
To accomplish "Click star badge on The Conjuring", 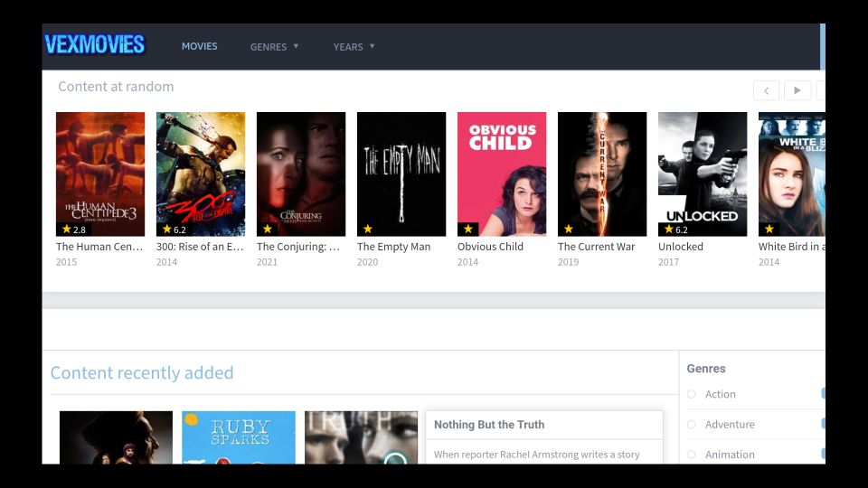I will point(268,229).
